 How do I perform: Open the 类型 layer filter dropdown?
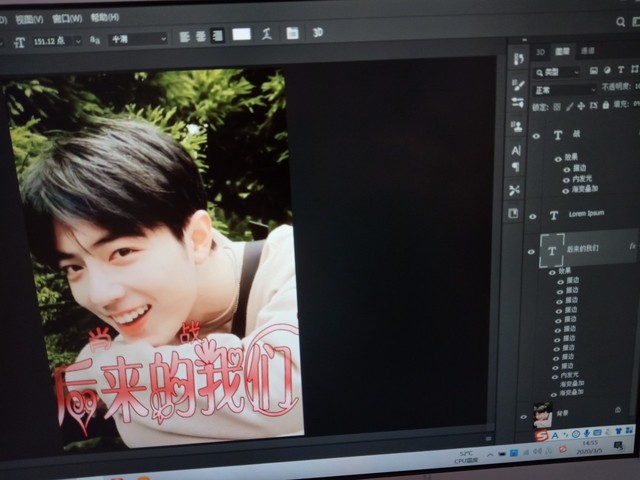[556, 72]
